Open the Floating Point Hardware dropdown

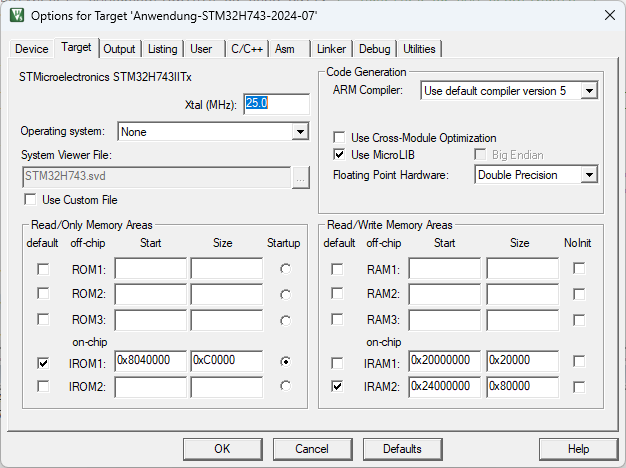pos(536,175)
